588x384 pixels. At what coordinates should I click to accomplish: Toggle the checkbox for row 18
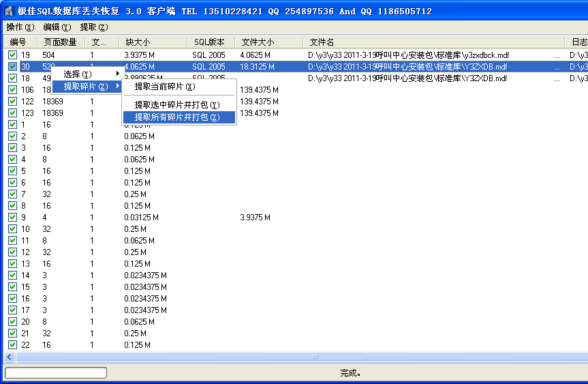point(12,78)
